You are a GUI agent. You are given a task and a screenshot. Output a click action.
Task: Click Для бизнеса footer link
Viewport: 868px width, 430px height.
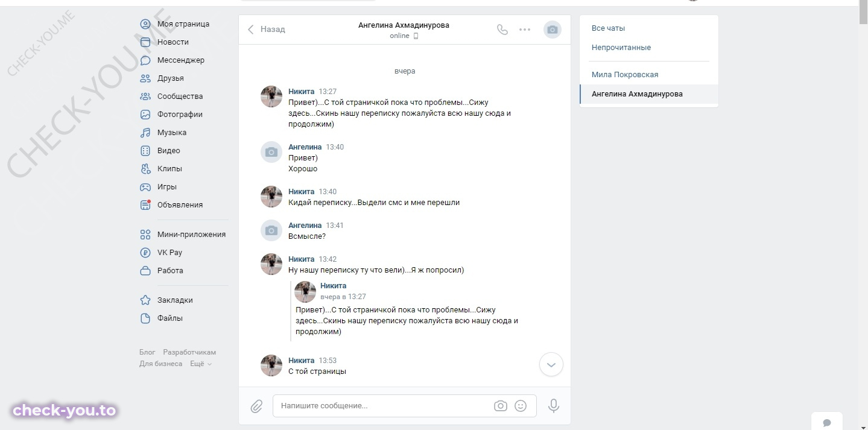coord(160,364)
